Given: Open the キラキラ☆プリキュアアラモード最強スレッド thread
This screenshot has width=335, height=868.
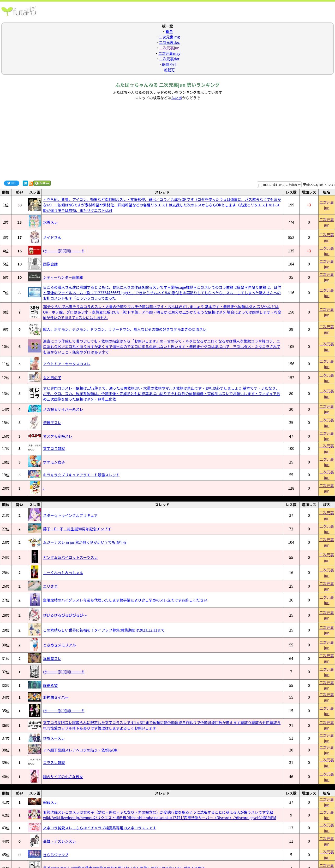Looking at the screenshot, I should 81,475.
